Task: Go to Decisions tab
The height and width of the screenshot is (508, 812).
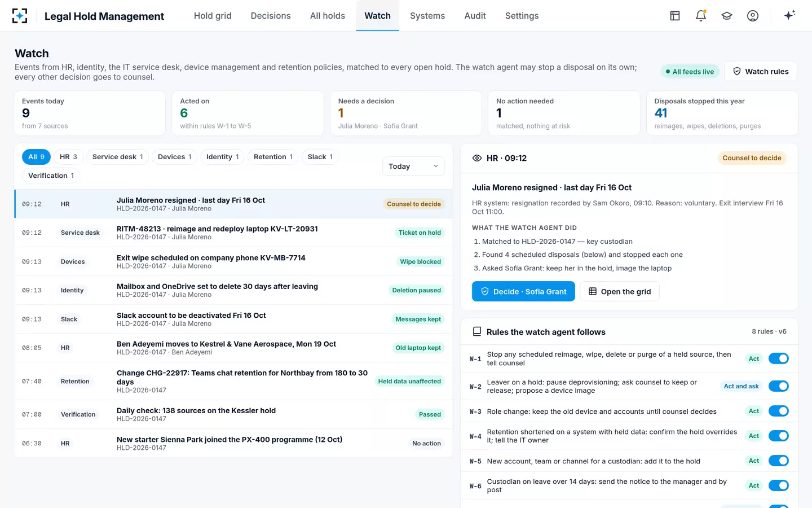Action: click(x=271, y=16)
